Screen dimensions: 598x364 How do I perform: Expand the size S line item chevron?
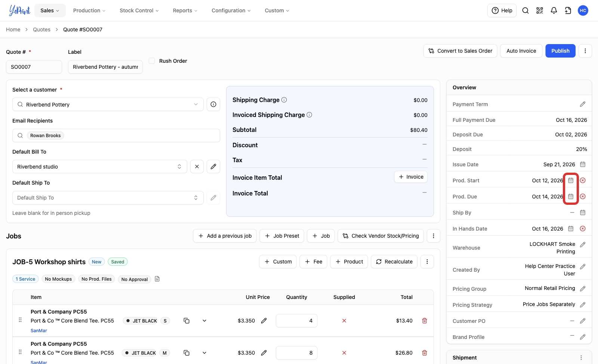click(x=204, y=321)
